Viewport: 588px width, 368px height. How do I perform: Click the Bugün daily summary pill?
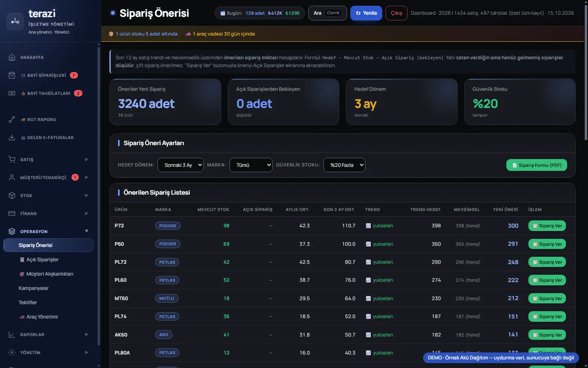point(260,13)
